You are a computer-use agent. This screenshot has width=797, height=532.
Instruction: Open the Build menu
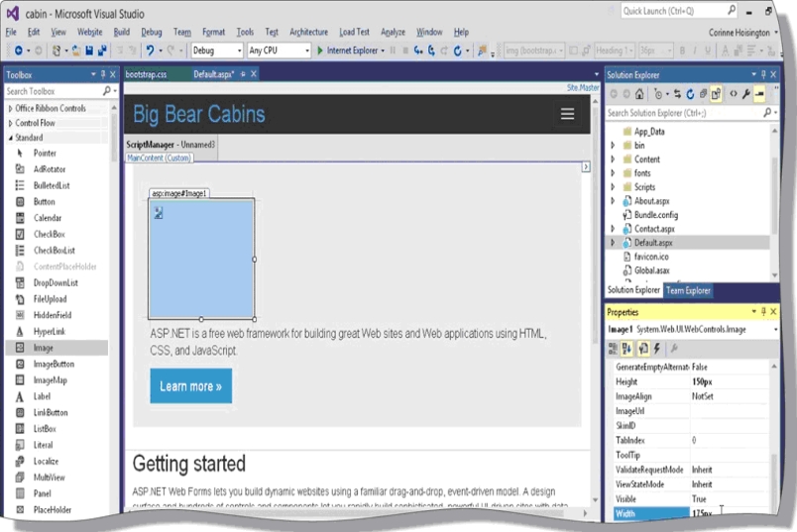[x=122, y=32]
